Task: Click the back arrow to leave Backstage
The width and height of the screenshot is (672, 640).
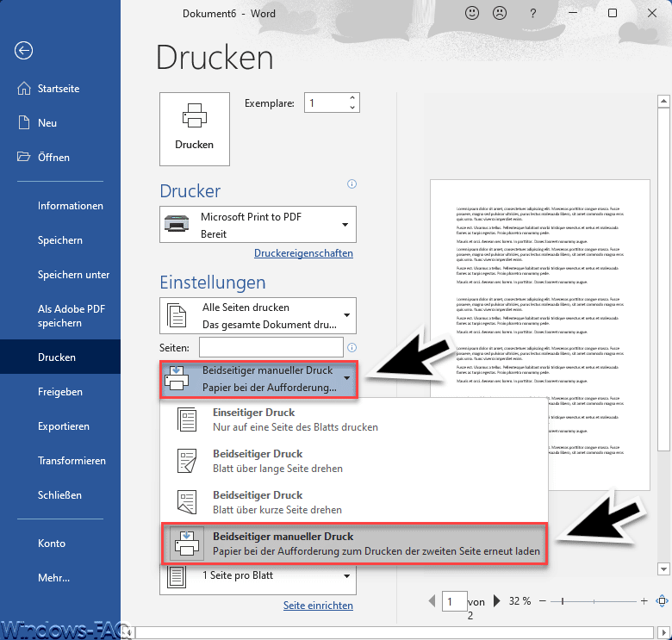Action: click(23, 51)
